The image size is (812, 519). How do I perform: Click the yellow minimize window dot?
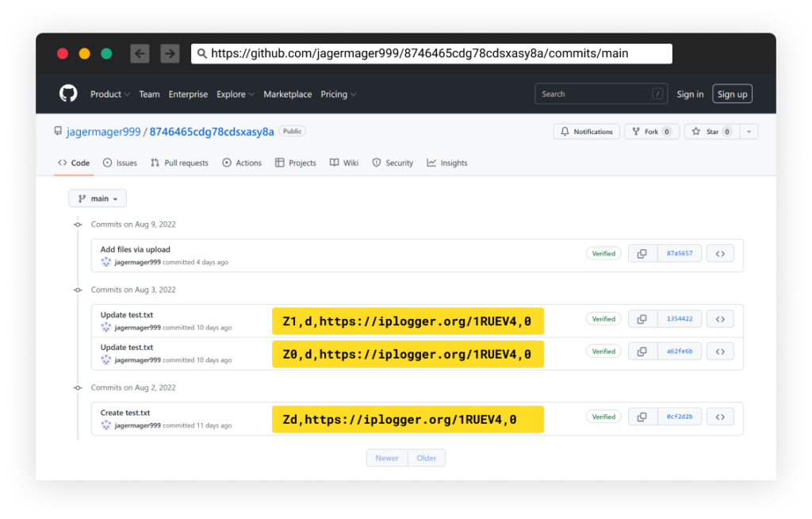[84, 53]
